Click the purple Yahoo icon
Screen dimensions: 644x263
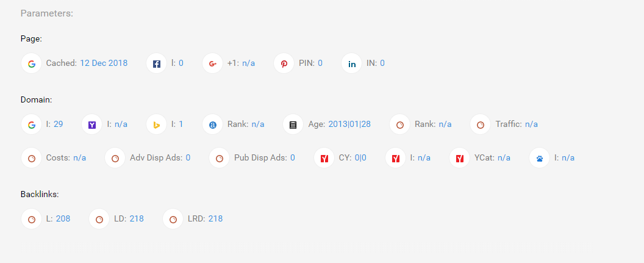point(91,124)
